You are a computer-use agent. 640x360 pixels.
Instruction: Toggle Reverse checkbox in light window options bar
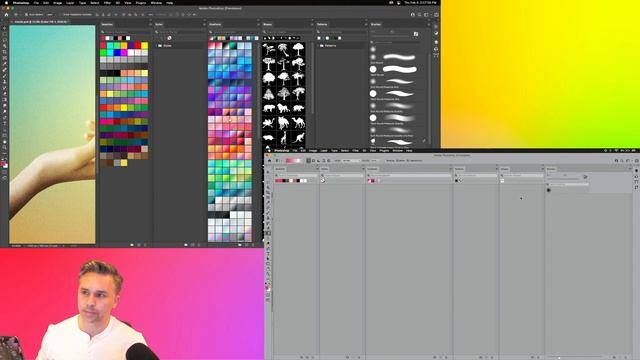[386, 160]
